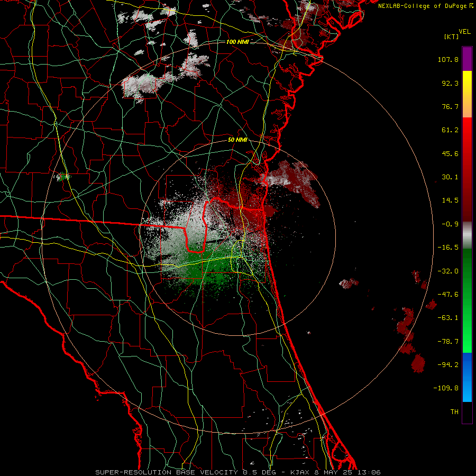Click the -32.0 scale value

point(448,271)
